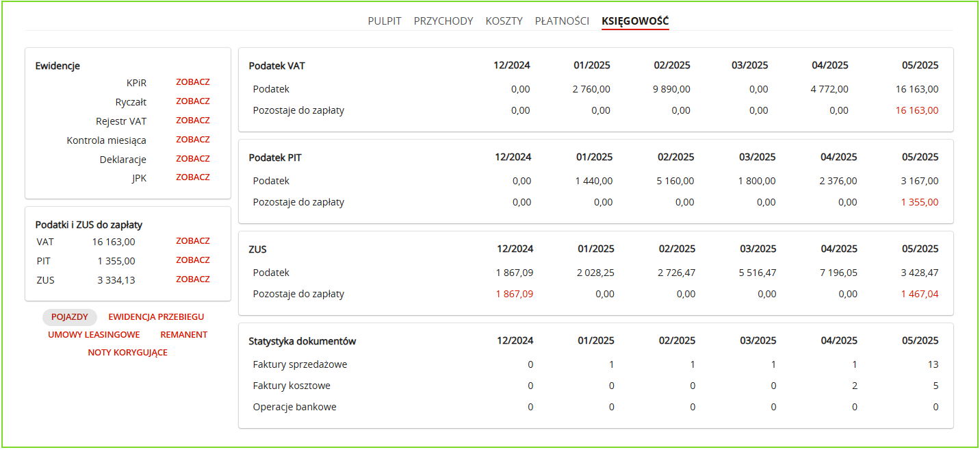
Task: Click ZUS value 5 516,47
Action: pyautogui.click(x=758, y=273)
